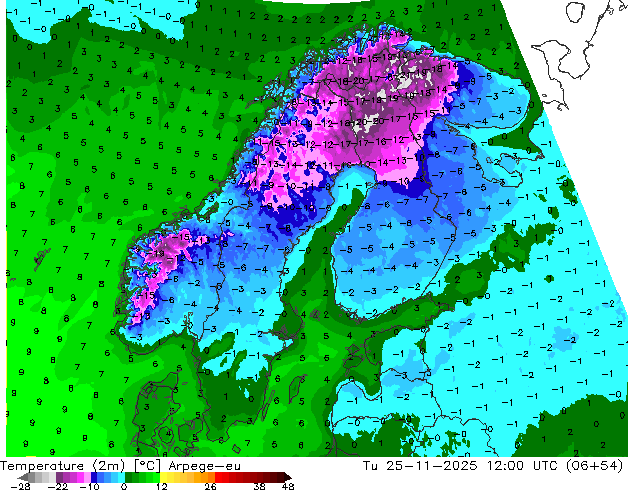Click the '(06+54)' forecast run label
This screenshot has height=490, width=634.
point(594,466)
